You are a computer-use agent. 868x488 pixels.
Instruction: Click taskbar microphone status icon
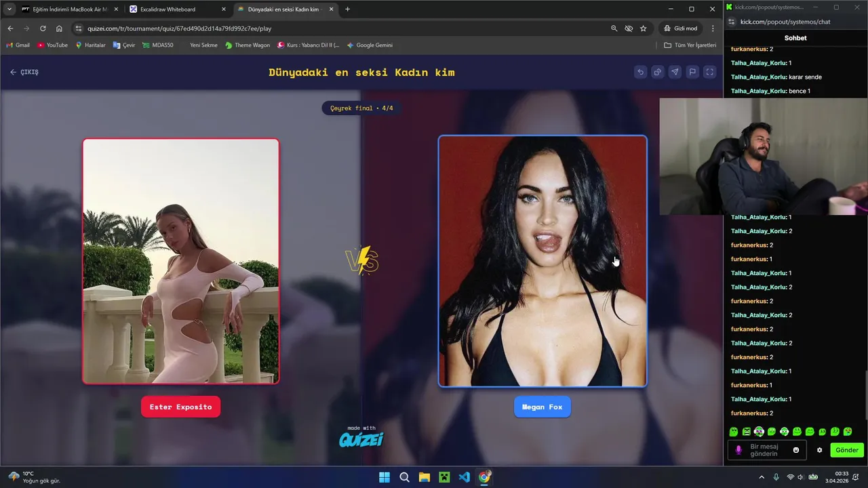(776, 477)
